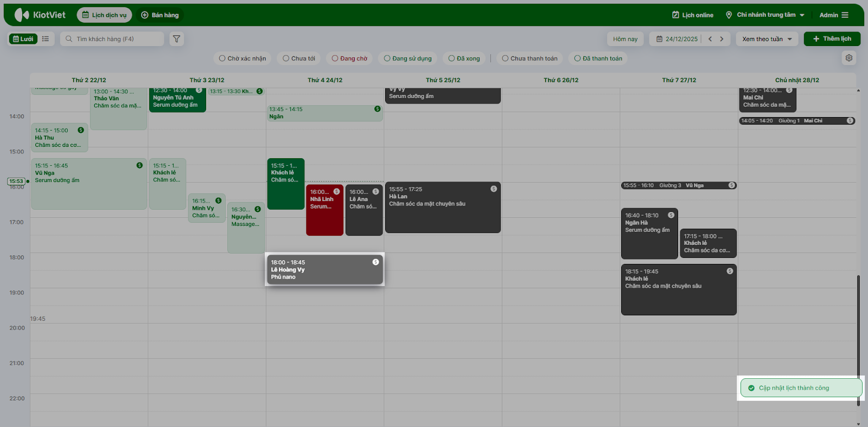The width and height of the screenshot is (868, 427).
Task: Click payment icon on Nhã Linh appointment
Action: (336, 192)
